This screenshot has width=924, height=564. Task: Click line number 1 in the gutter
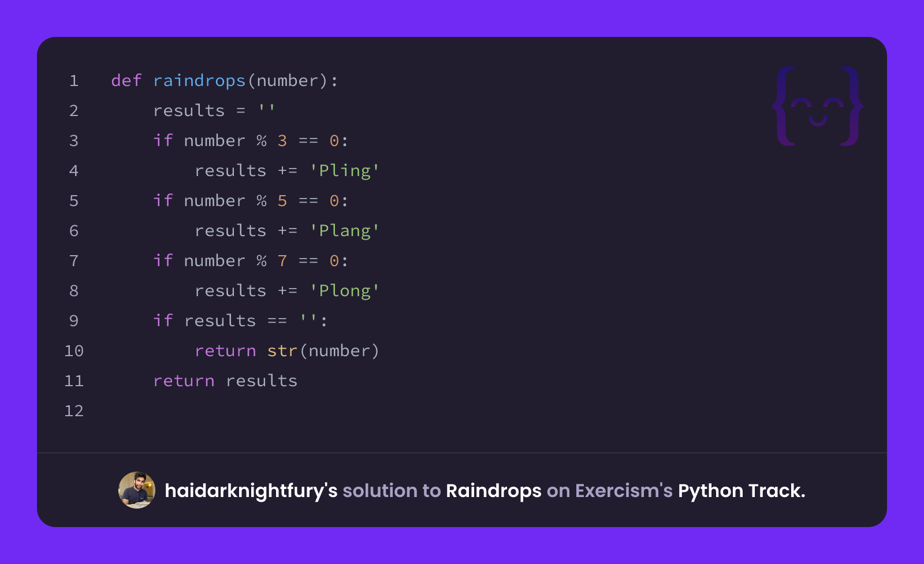(x=74, y=81)
